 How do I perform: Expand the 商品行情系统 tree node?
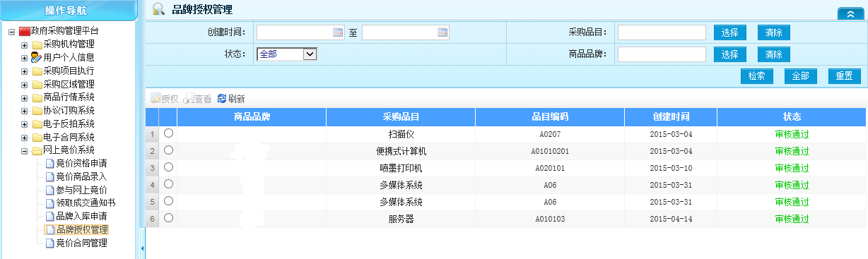[24, 98]
